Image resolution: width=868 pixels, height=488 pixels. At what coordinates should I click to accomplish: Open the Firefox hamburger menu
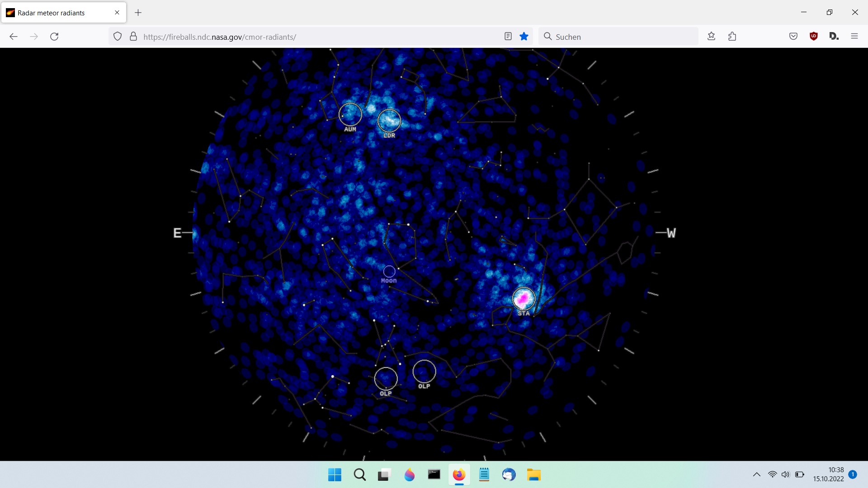click(x=854, y=37)
